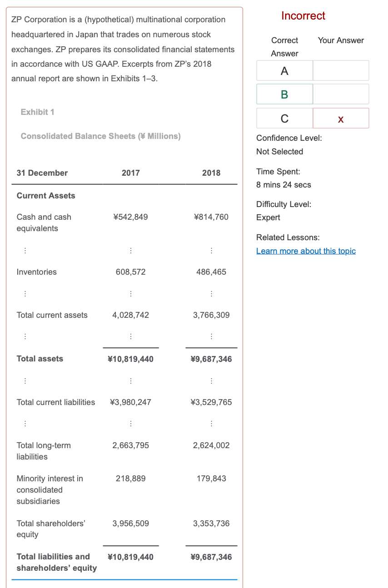388x588 pixels.
Task: Select the green Correct Answer box labeled B
Action: (x=284, y=94)
